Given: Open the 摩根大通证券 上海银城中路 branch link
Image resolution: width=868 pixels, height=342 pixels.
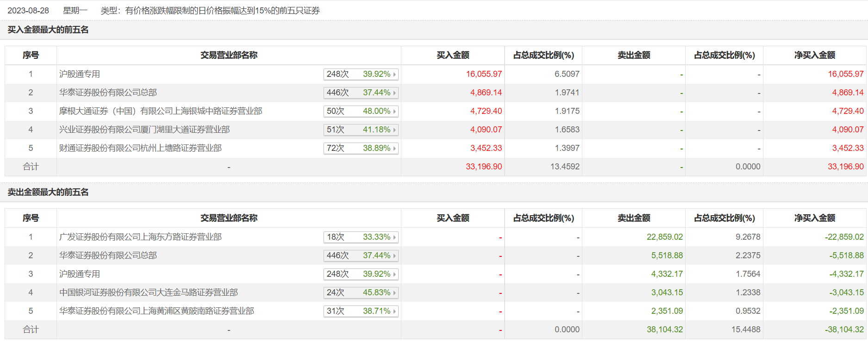Looking at the screenshot, I should [161, 111].
